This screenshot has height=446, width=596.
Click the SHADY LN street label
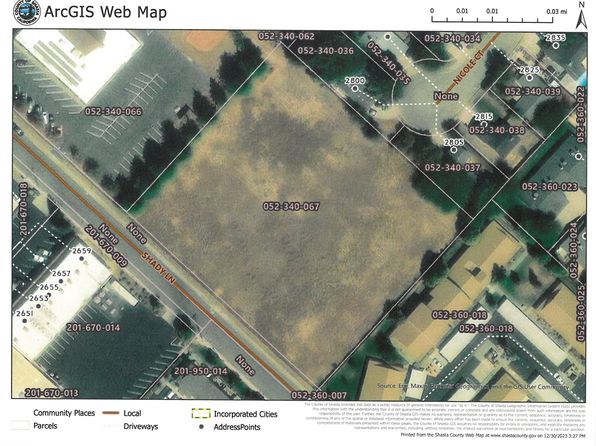[159, 267]
